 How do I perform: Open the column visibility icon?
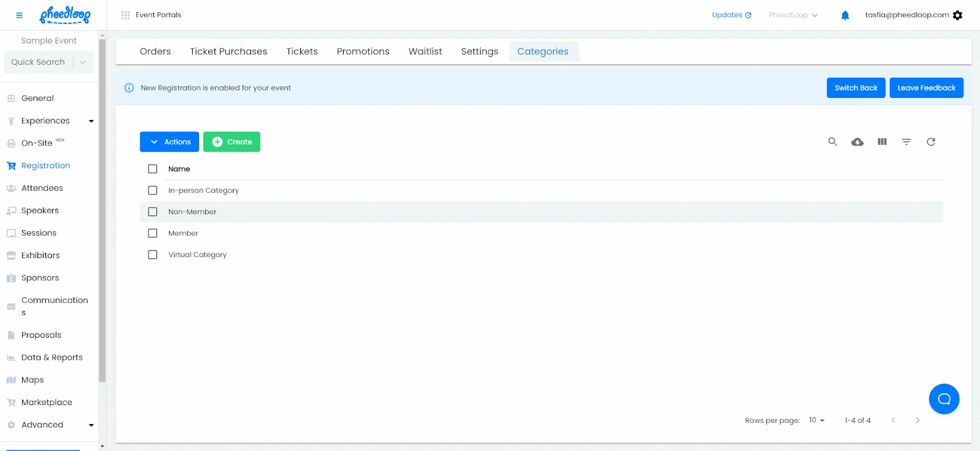(882, 141)
